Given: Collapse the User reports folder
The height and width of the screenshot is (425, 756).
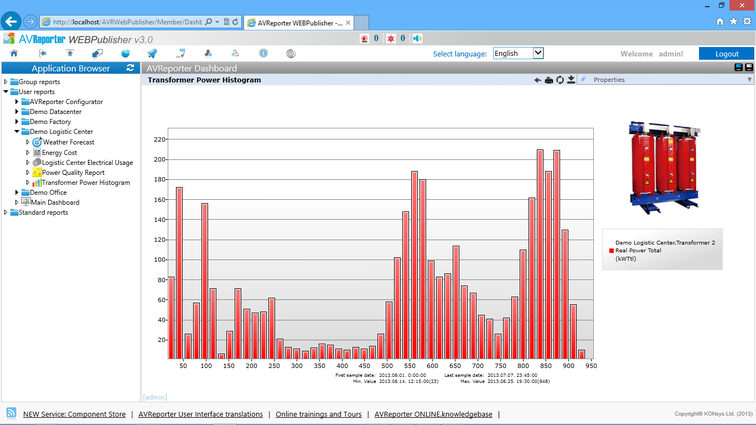Looking at the screenshot, I should (6, 92).
